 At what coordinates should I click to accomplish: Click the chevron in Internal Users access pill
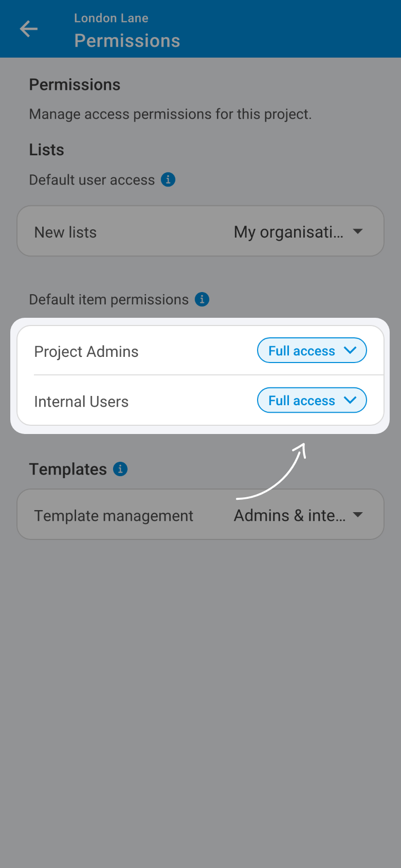click(x=350, y=401)
